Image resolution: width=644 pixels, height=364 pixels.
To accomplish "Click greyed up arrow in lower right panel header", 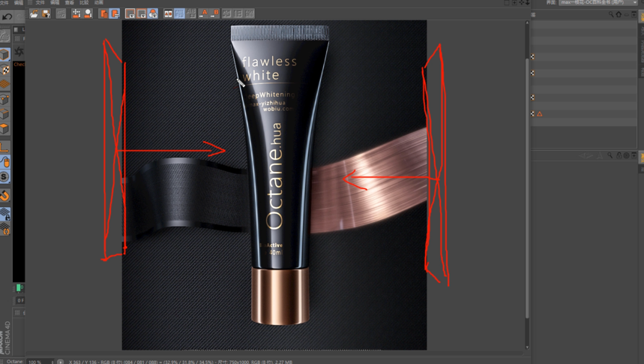I will [599, 155].
